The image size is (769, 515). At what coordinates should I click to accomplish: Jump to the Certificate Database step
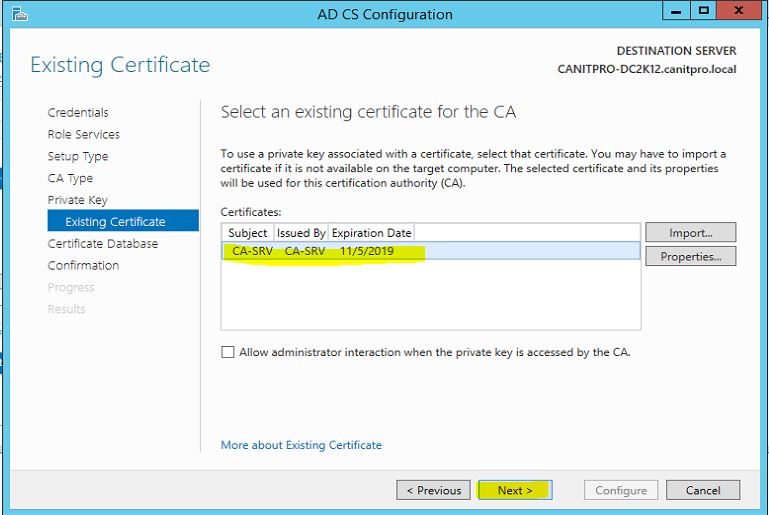click(103, 244)
